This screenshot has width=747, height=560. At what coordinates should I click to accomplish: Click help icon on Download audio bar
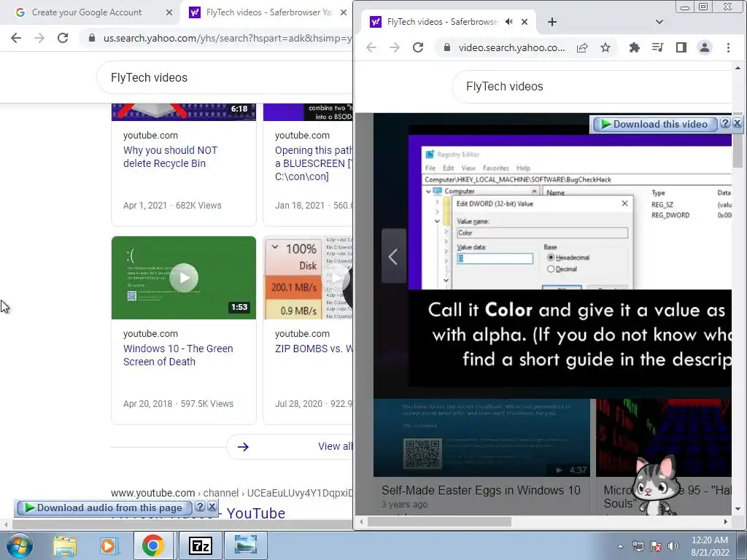tap(200, 507)
